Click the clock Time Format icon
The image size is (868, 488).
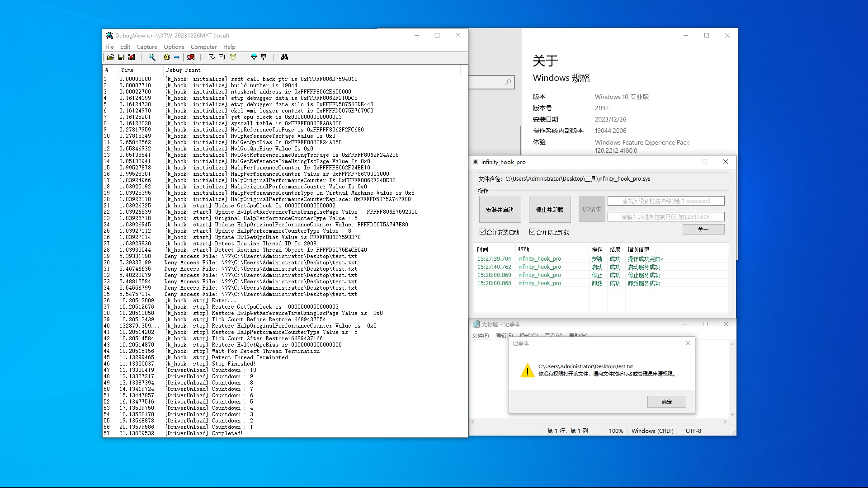[x=233, y=57]
